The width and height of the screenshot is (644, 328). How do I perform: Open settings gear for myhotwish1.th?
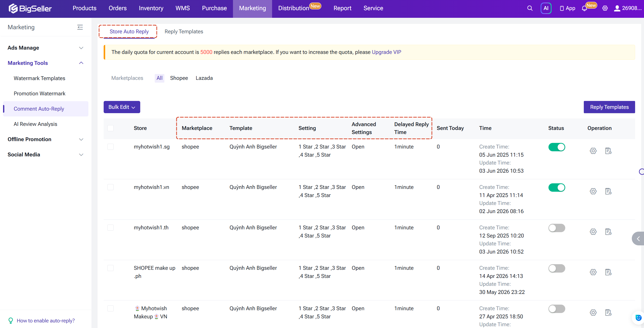pyautogui.click(x=593, y=232)
